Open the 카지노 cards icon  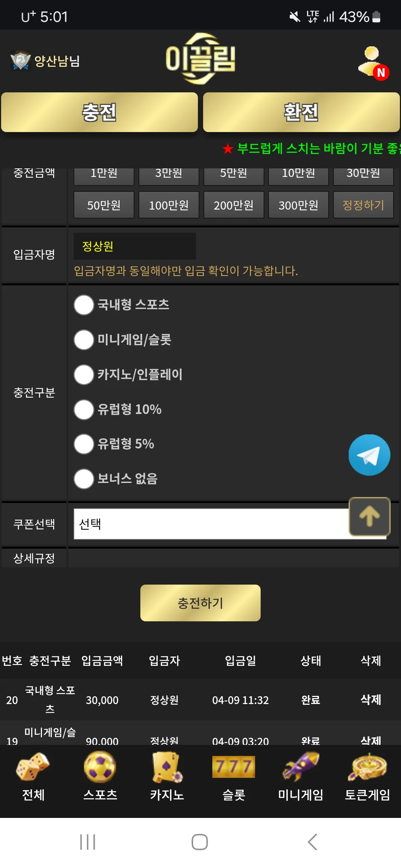[x=167, y=766]
